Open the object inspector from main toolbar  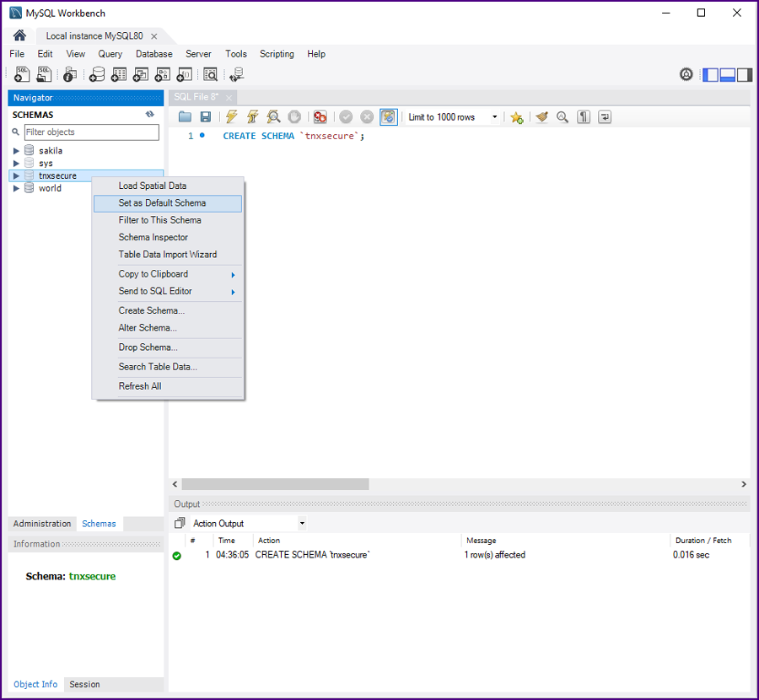[x=70, y=74]
